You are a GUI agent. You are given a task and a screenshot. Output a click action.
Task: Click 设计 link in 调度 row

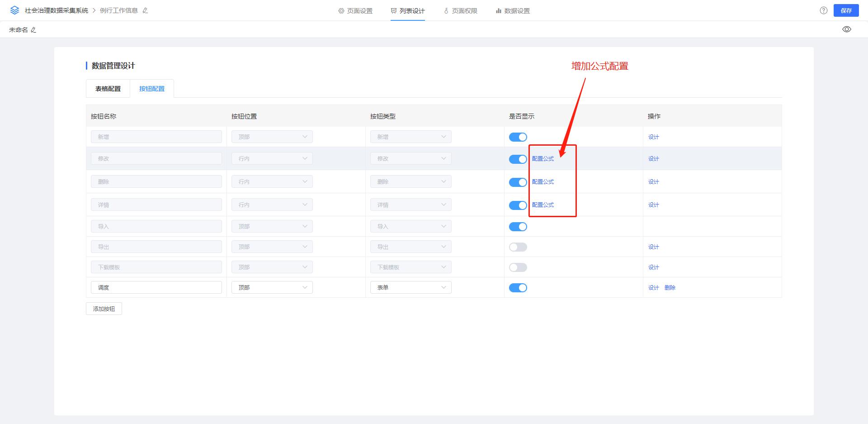654,288
